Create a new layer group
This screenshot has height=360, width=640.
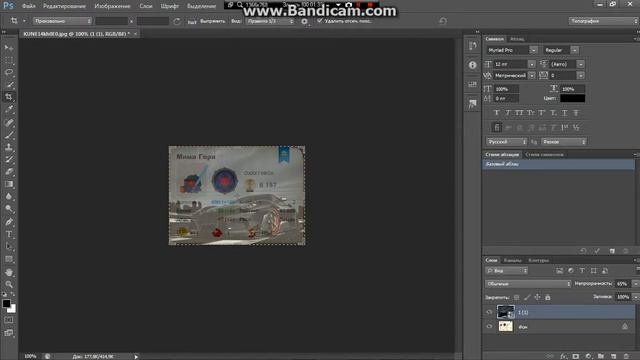601,356
